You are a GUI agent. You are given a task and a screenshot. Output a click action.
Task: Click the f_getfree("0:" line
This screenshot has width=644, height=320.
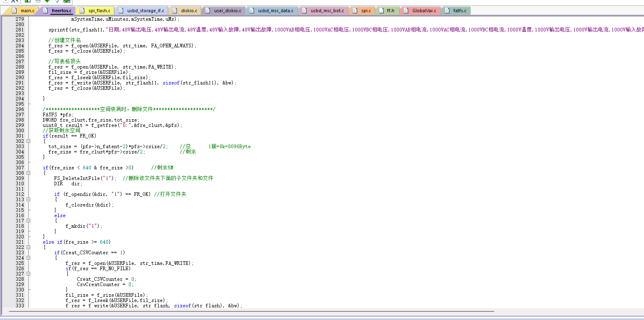113,125
